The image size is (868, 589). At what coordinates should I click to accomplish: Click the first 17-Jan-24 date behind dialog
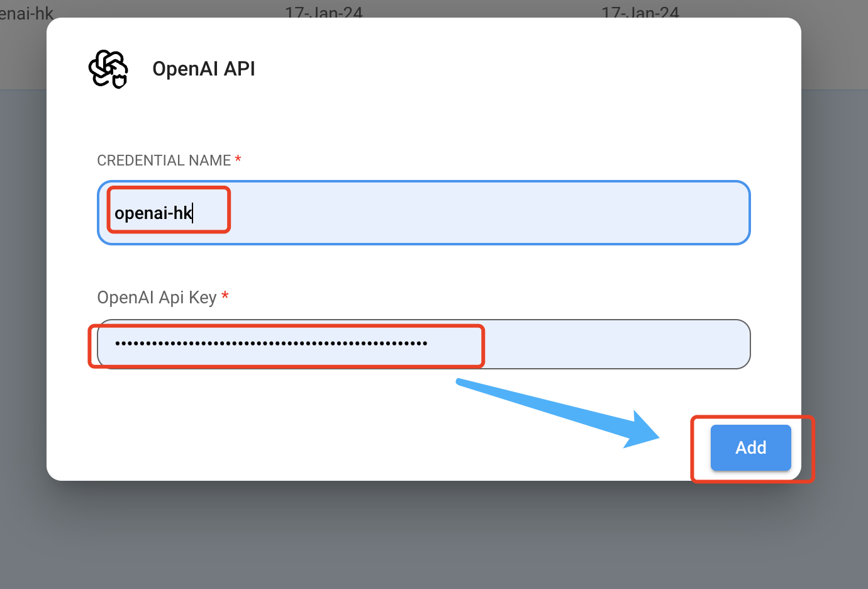point(323,11)
